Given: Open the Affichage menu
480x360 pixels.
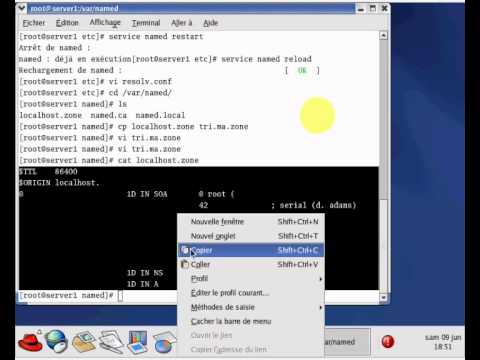Looking at the screenshot, I should coord(105,23).
